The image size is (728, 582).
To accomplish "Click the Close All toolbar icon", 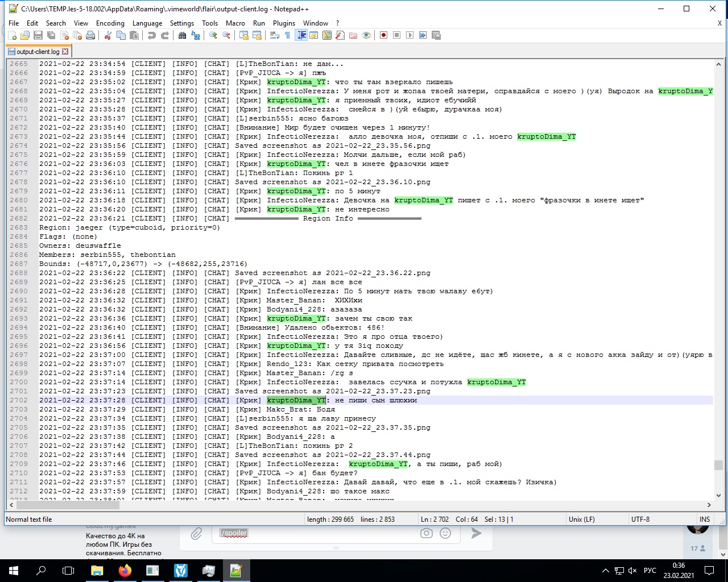I will click(77, 35).
